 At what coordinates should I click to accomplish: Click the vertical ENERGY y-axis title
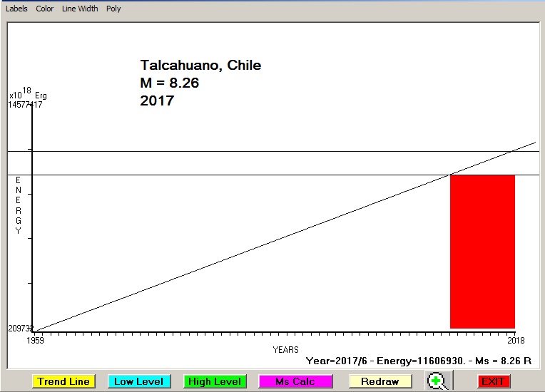tap(19, 205)
